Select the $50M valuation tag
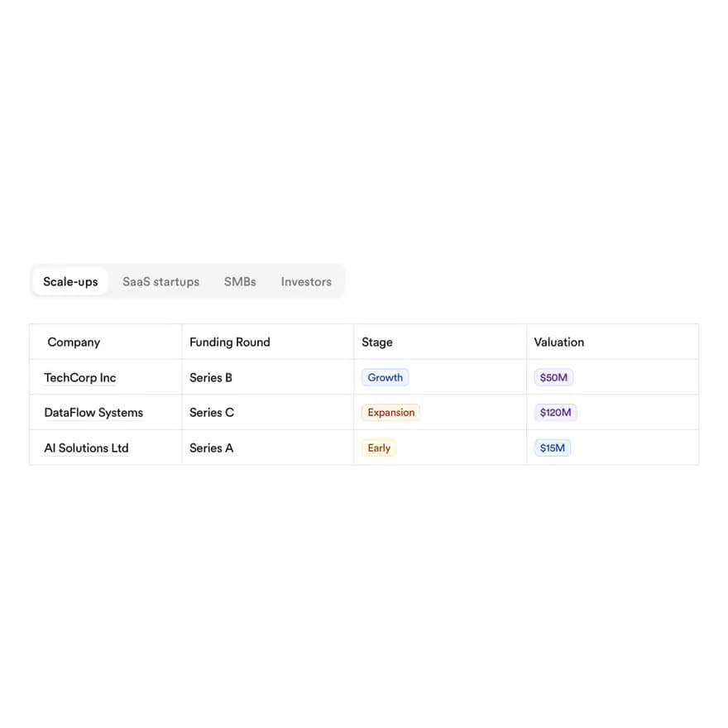 tap(553, 377)
